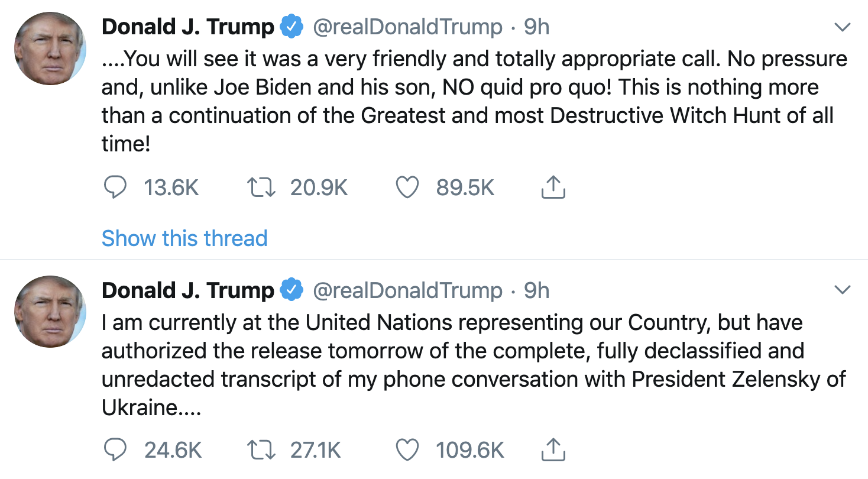Click @realDonaldTrump handle on second tweet
The width and height of the screenshot is (868, 479).
(407, 290)
